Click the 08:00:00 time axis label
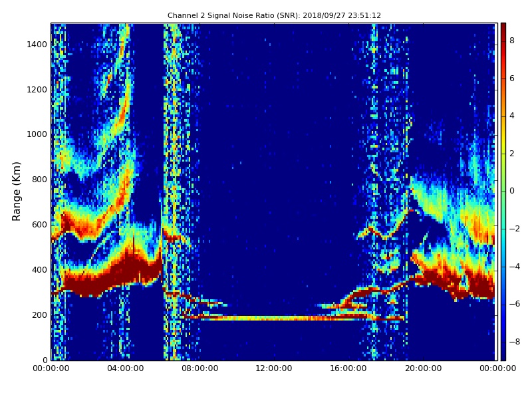The height and width of the screenshot is (399, 532). [x=200, y=368]
